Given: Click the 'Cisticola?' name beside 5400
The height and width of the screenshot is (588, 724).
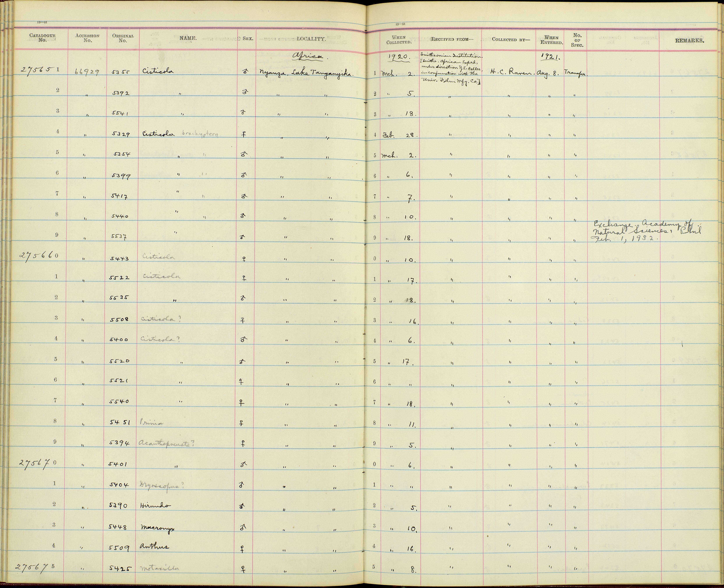Looking at the screenshot, I should click(160, 339).
